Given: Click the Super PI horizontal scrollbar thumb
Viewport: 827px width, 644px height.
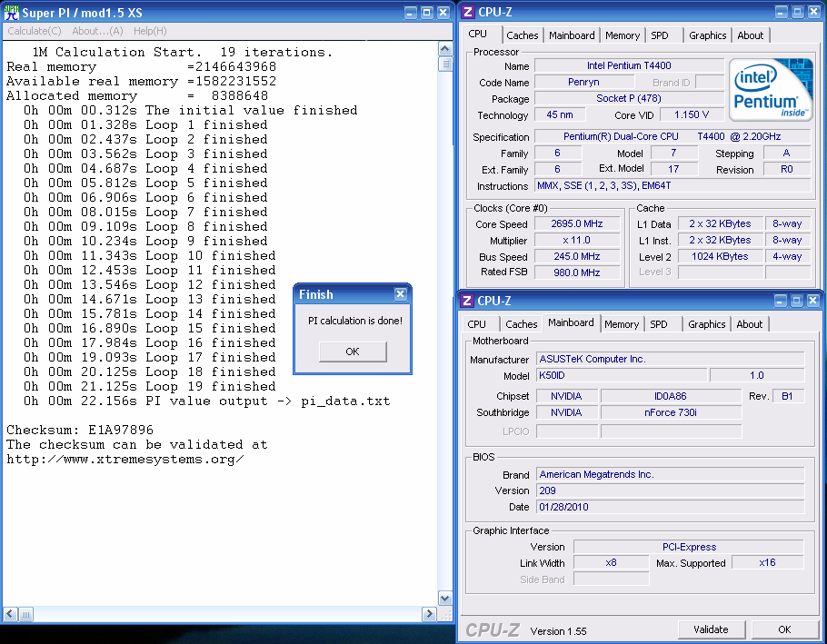Looking at the screenshot, I should (25, 614).
